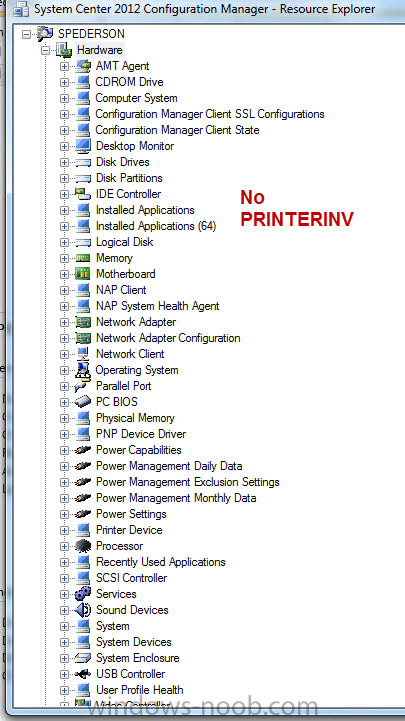This screenshot has height=721, width=405.
Task: Expand the Physical Memory node
Action: click(64, 418)
